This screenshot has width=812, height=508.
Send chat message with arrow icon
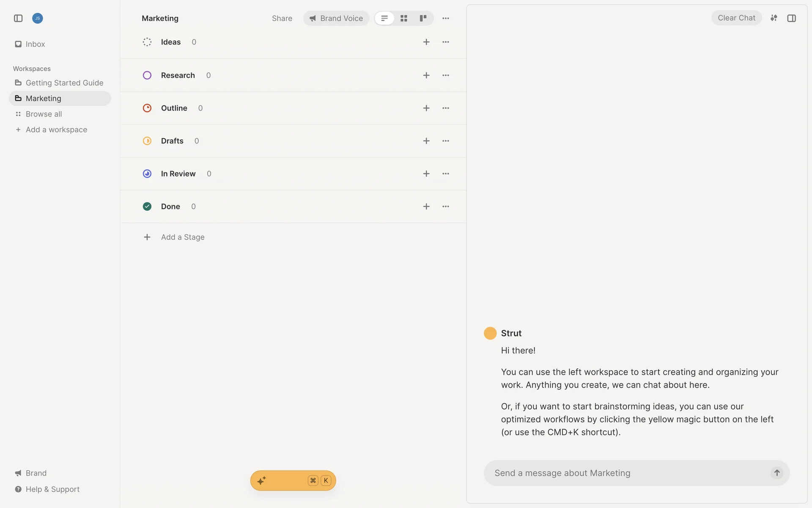click(x=777, y=473)
